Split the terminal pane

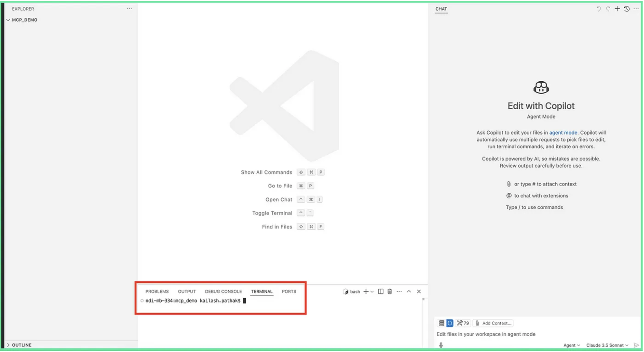pos(381,292)
